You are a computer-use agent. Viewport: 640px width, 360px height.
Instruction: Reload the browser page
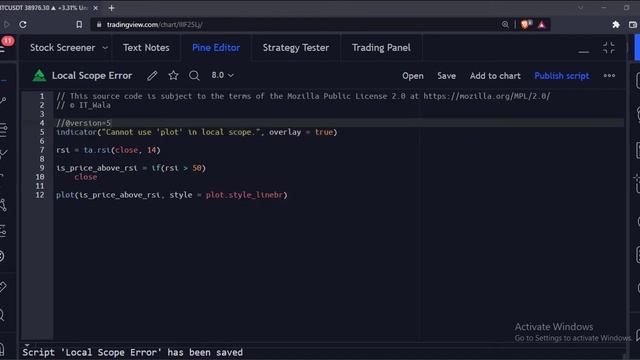click(23, 24)
